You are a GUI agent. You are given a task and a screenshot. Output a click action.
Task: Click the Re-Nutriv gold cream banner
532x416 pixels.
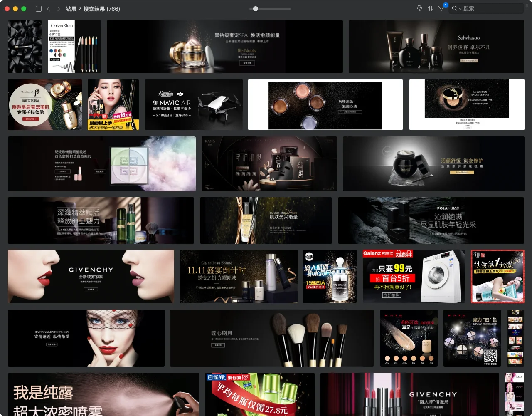tap(224, 47)
